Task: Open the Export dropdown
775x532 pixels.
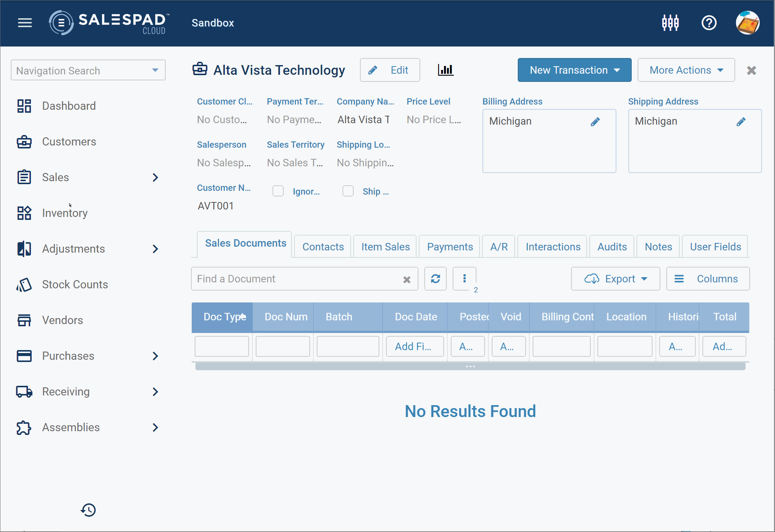Action: [615, 279]
